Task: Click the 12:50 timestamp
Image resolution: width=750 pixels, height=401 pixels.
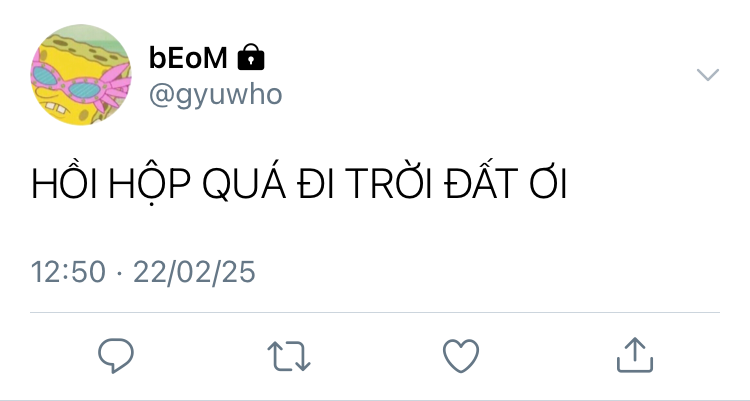Action: pos(68,272)
